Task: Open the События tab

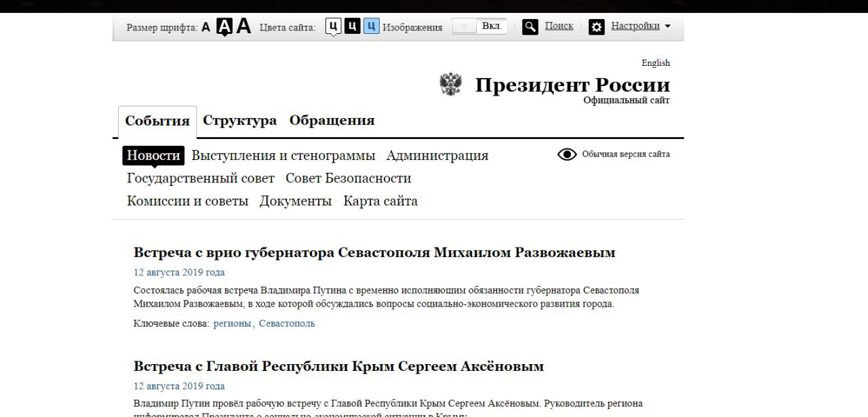Action: [157, 121]
